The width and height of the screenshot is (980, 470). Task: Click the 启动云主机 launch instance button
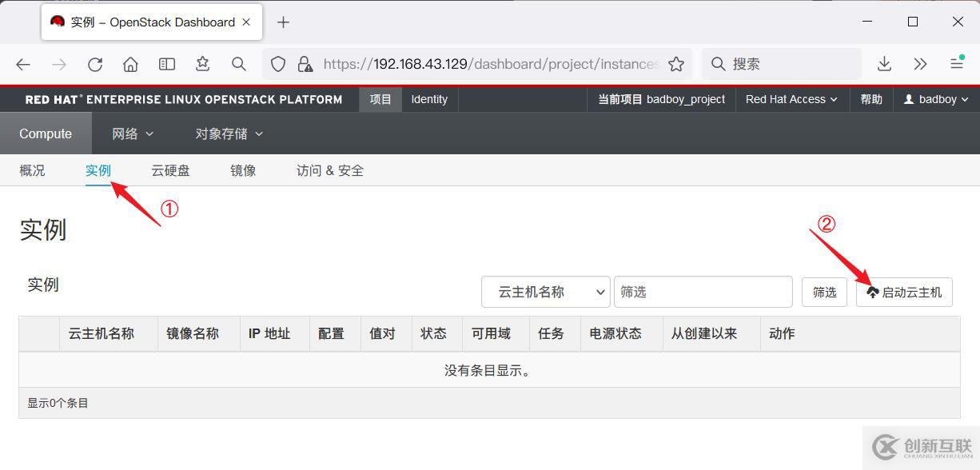pyautogui.click(x=904, y=293)
